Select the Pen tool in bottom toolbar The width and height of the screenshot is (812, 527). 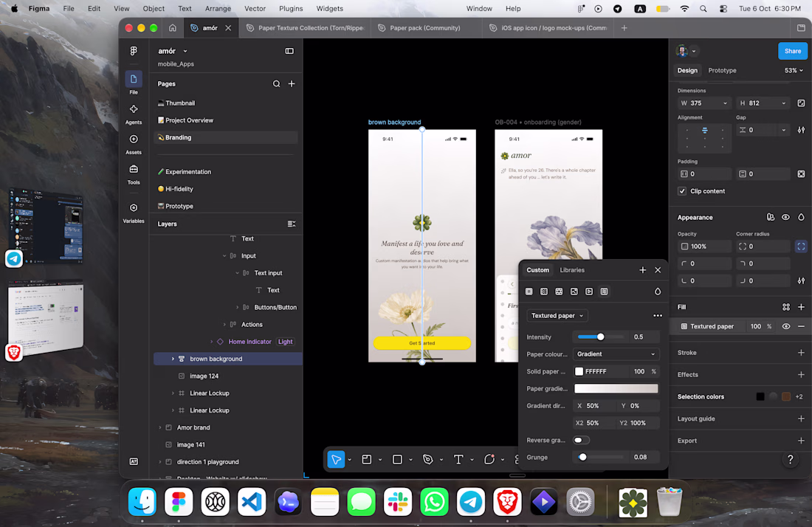pos(427,459)
